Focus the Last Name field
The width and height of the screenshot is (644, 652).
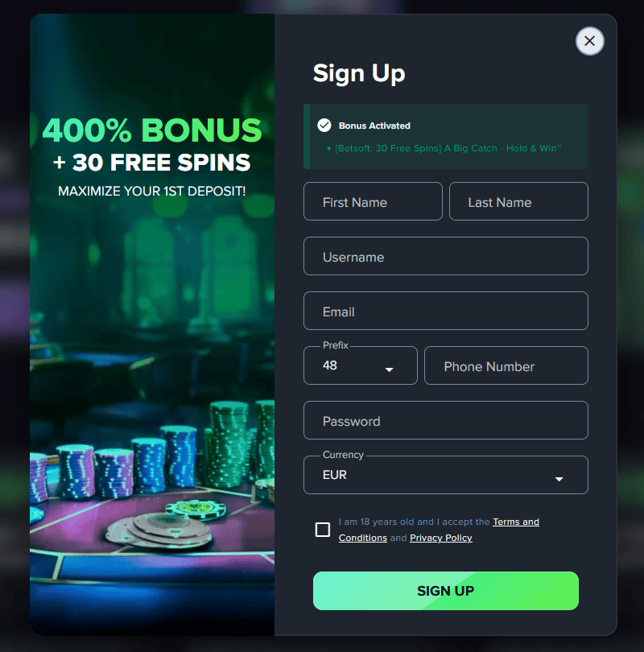pos(518,201)
